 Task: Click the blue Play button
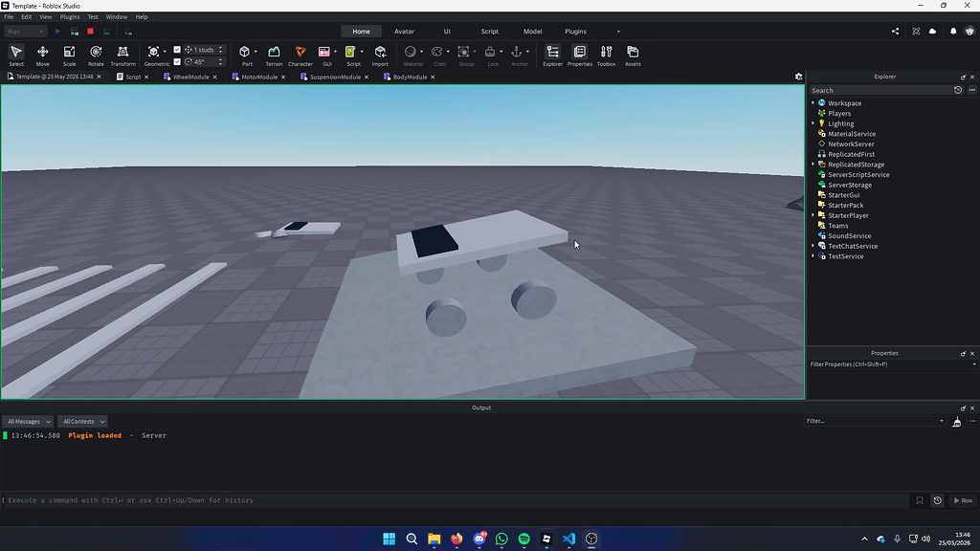[57, 32]
